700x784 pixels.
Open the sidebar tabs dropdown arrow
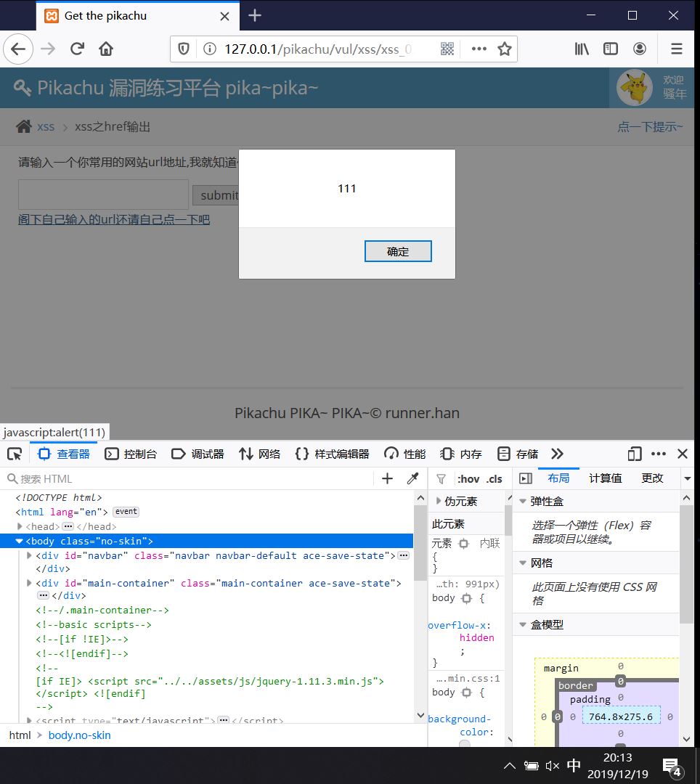coord(688,479)
